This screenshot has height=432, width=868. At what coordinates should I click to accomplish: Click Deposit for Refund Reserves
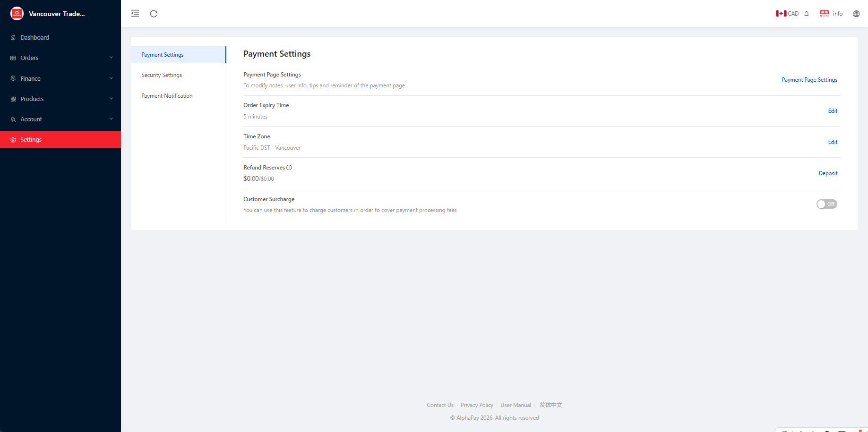tap(828, 173)
